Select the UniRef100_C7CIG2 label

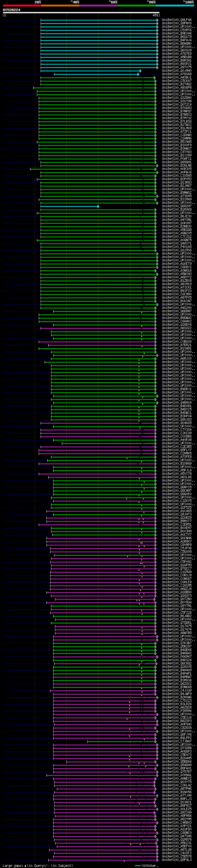177,236
